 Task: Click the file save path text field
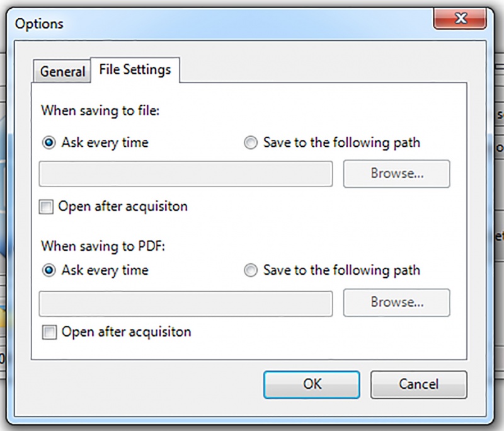click(186, 175)
